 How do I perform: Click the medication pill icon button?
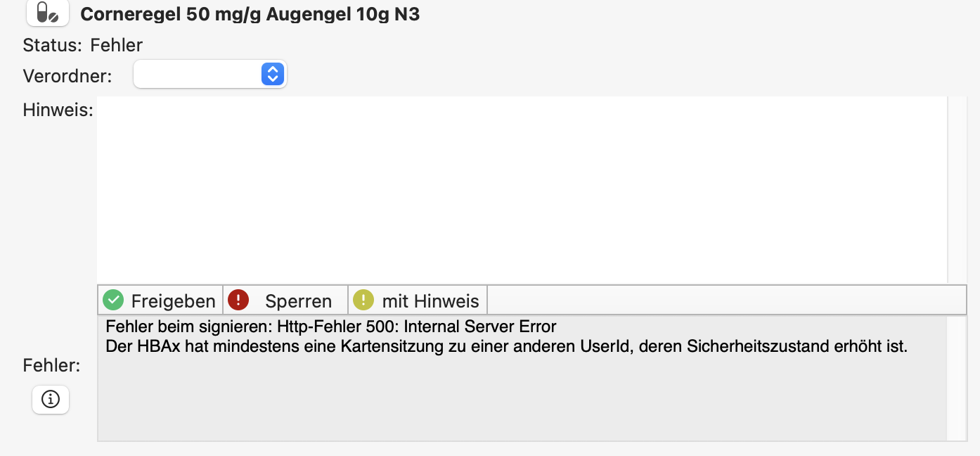tap(48, 13)
